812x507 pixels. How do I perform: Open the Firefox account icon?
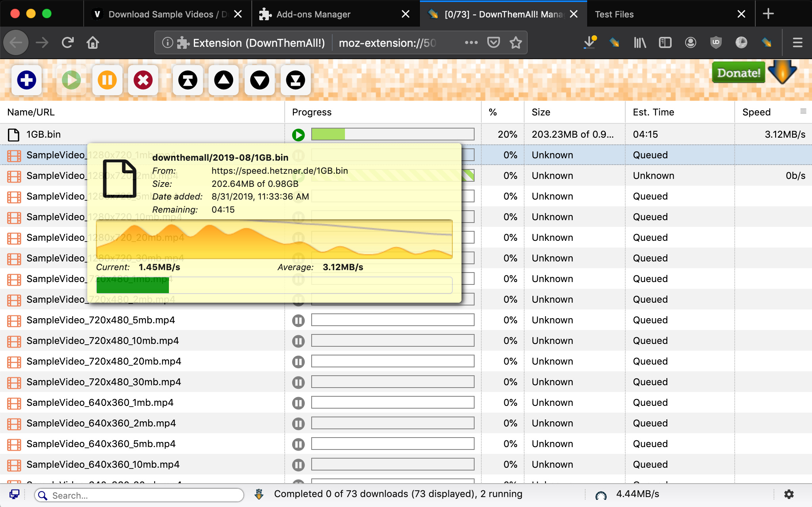pyautogui.click(x=690, y=42)
